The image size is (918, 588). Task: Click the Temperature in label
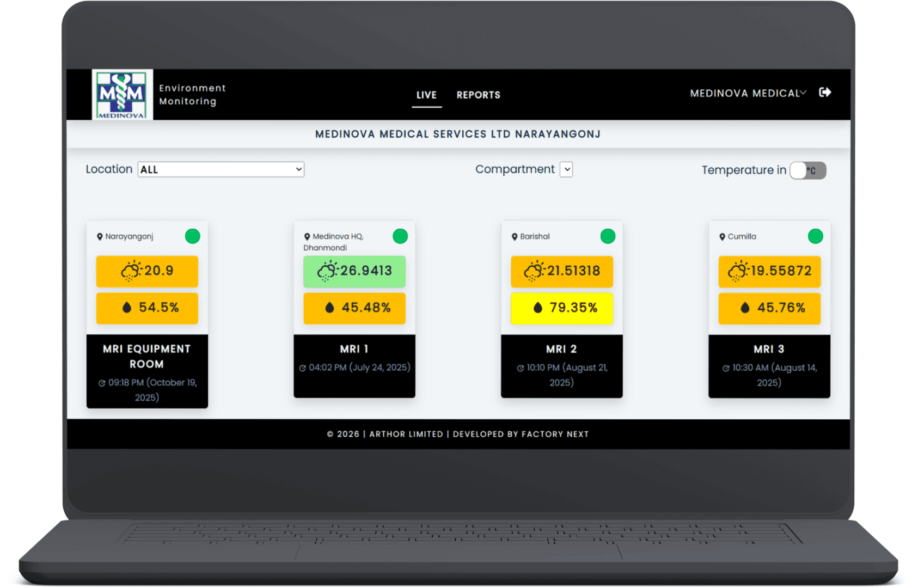tap(744, 170)
